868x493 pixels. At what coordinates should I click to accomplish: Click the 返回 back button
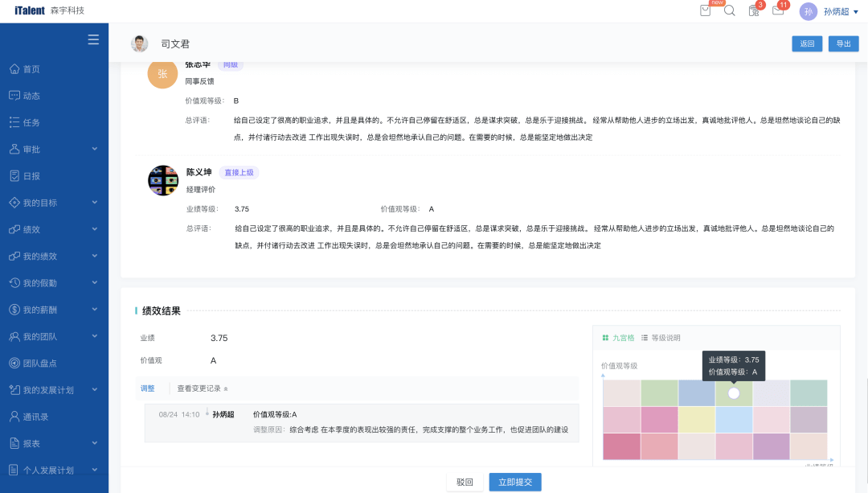point(807,43)
